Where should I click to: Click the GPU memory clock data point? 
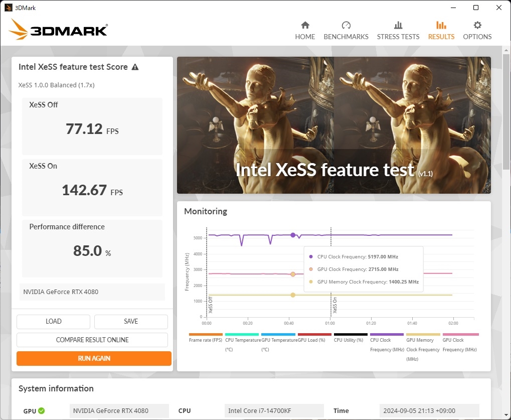click(x=293, y=295)
